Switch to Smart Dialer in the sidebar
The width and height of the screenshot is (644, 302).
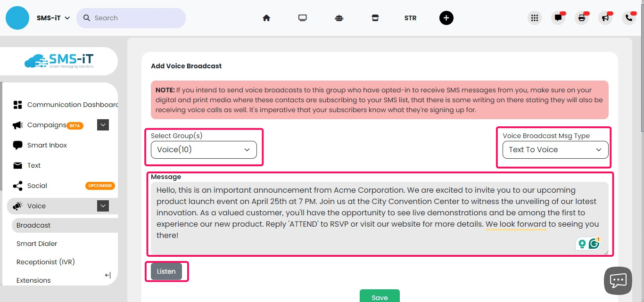click(37, 243)
